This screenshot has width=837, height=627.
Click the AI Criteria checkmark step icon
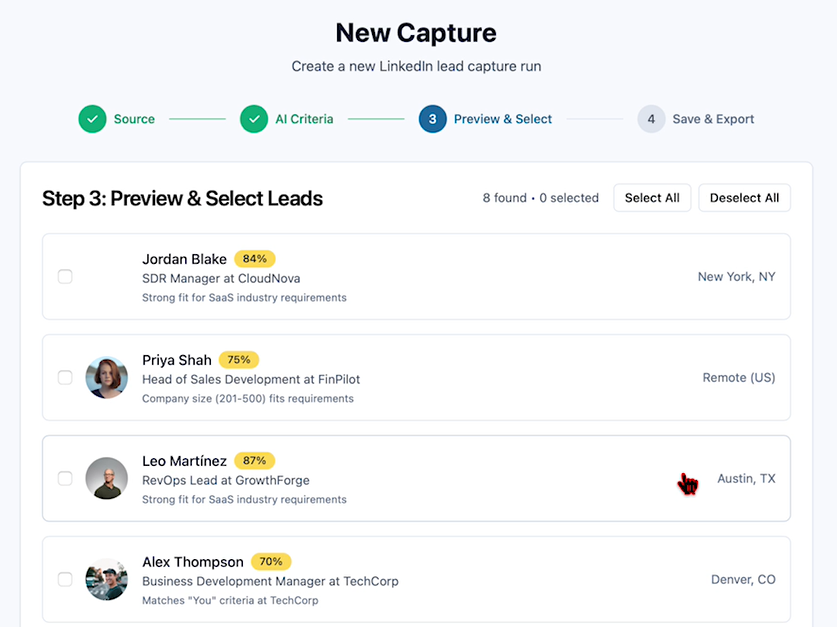coord(254,119)
